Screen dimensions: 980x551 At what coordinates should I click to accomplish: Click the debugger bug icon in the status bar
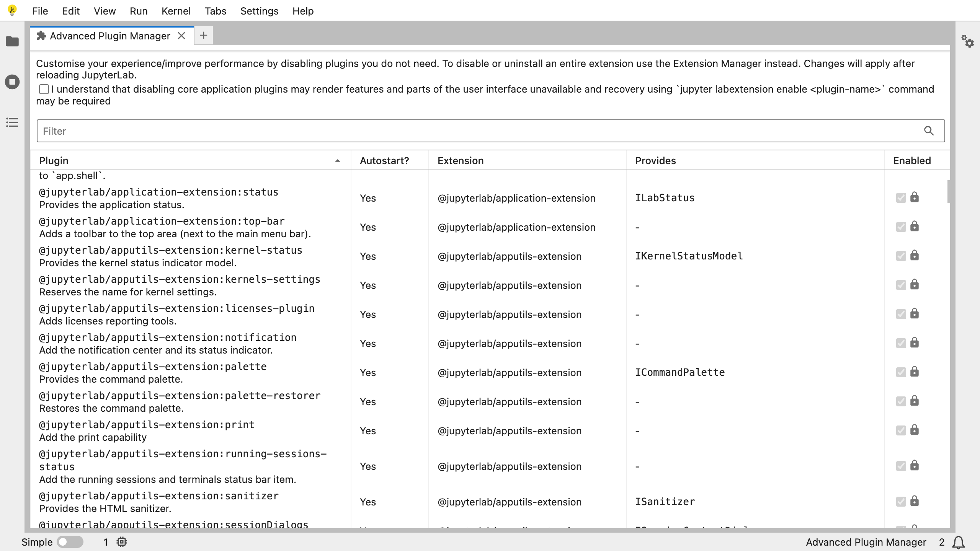[x=121, y=542]
